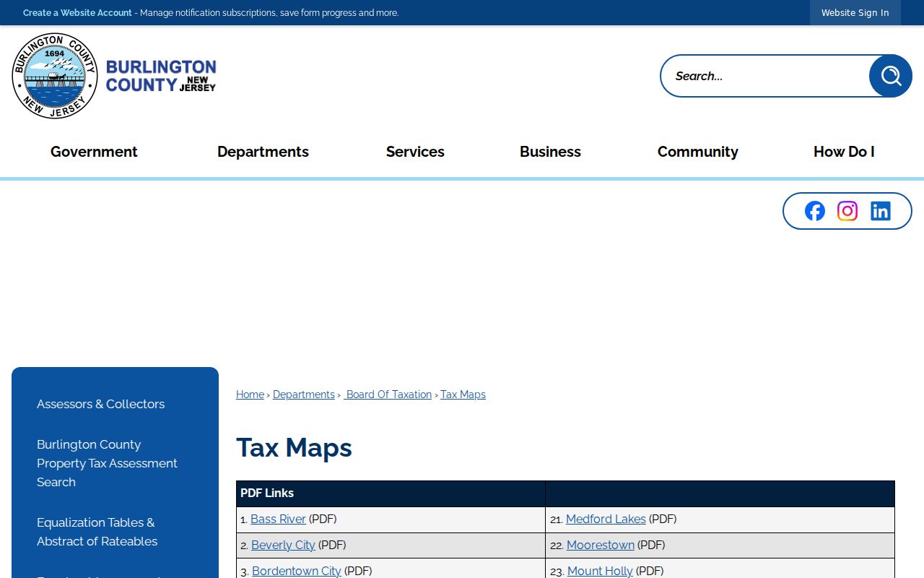Open the Moorestown PDF link

click(x=601, y=545)
